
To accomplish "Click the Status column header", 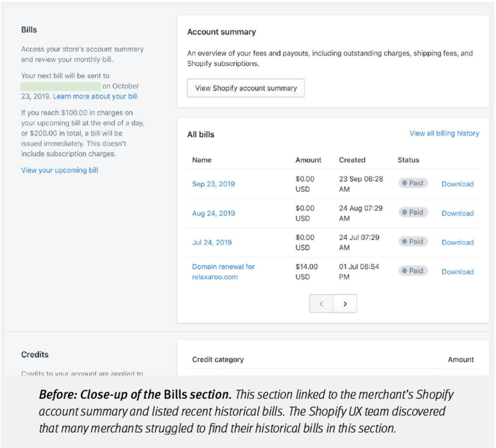I will 408,160.
